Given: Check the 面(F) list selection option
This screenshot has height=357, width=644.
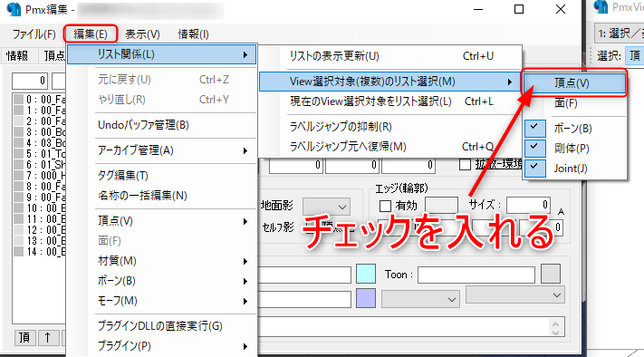Looking at the screenshot, I should click(574, 103).
